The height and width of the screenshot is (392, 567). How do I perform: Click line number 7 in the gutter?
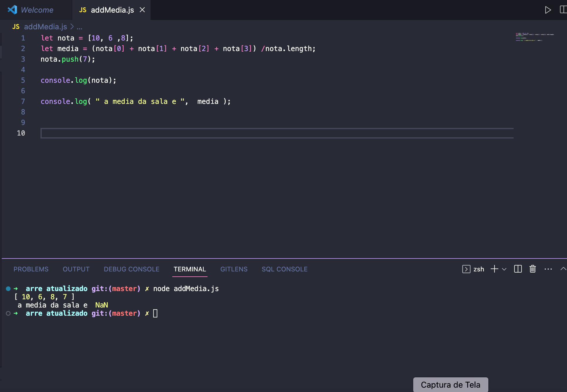tap(23, 102)
